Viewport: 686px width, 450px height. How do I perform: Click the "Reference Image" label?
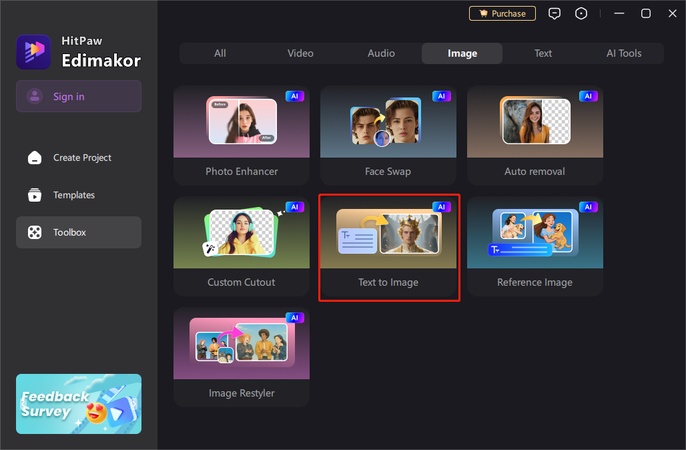[x=535, y=282]
